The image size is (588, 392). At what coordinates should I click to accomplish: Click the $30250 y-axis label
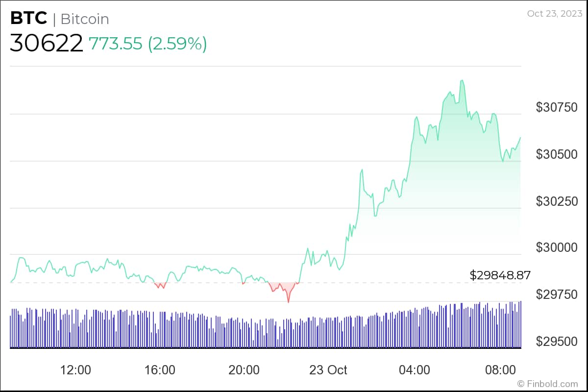pyautogui.click(x=558, y=201)
